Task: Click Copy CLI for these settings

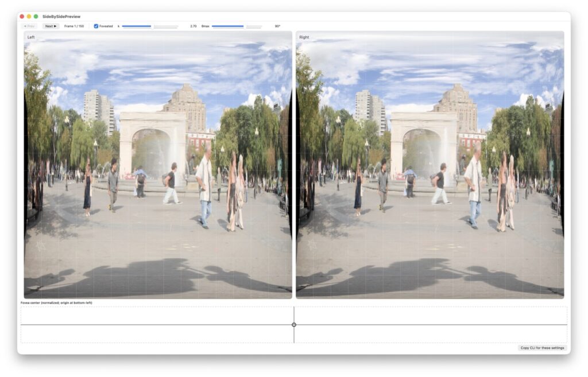Action: click(542, 348)
